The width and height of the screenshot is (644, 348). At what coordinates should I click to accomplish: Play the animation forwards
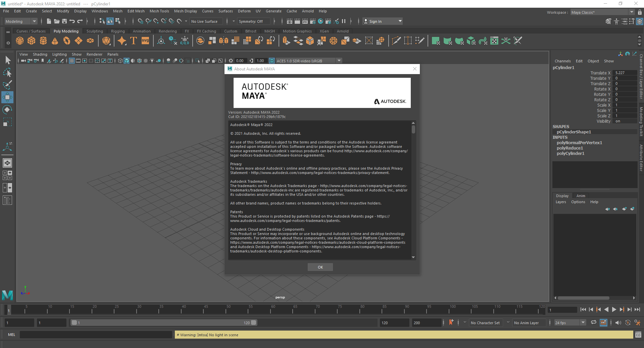(x=614, y=309)
